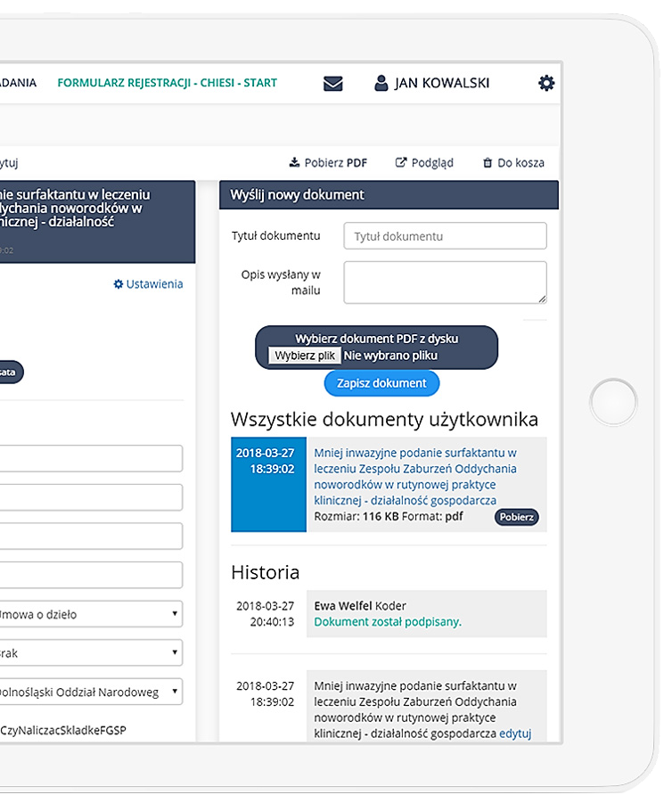The image size is (672, 803).
Task: Expand the Umowa o dzieło dropdown
Action: [x=89, y=614]
